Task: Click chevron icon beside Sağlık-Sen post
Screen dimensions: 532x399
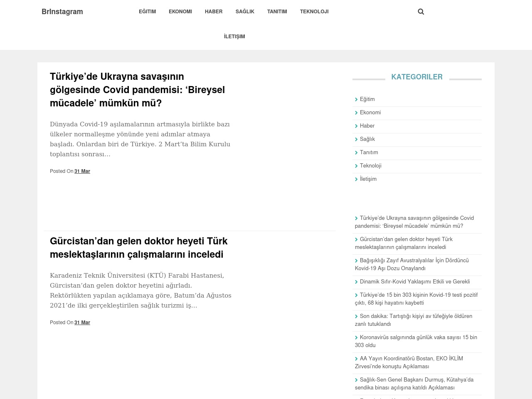Action: pyautogui.click(x=356, y=380)
